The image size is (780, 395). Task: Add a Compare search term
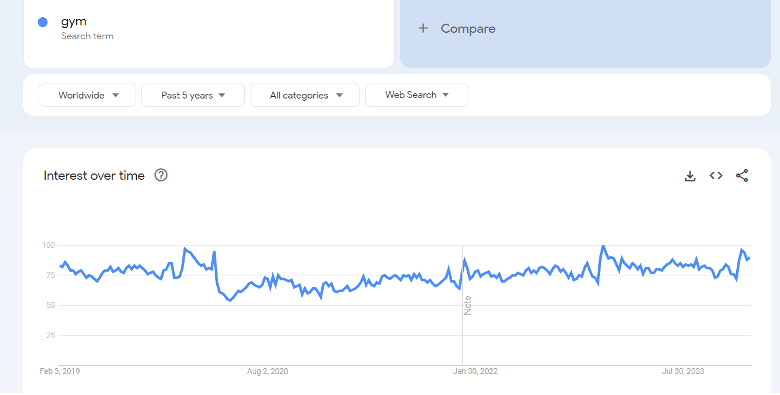[x=585, y=29]
